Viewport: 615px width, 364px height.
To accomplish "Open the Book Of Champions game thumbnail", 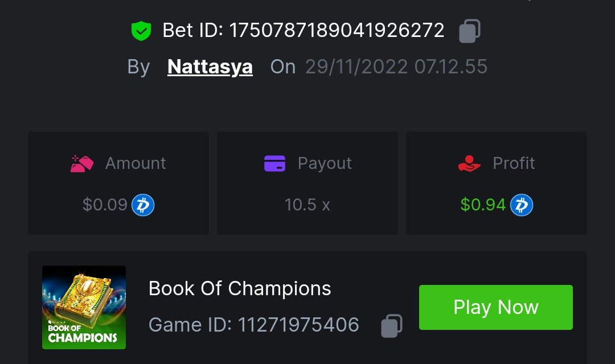I will [84, 307].
